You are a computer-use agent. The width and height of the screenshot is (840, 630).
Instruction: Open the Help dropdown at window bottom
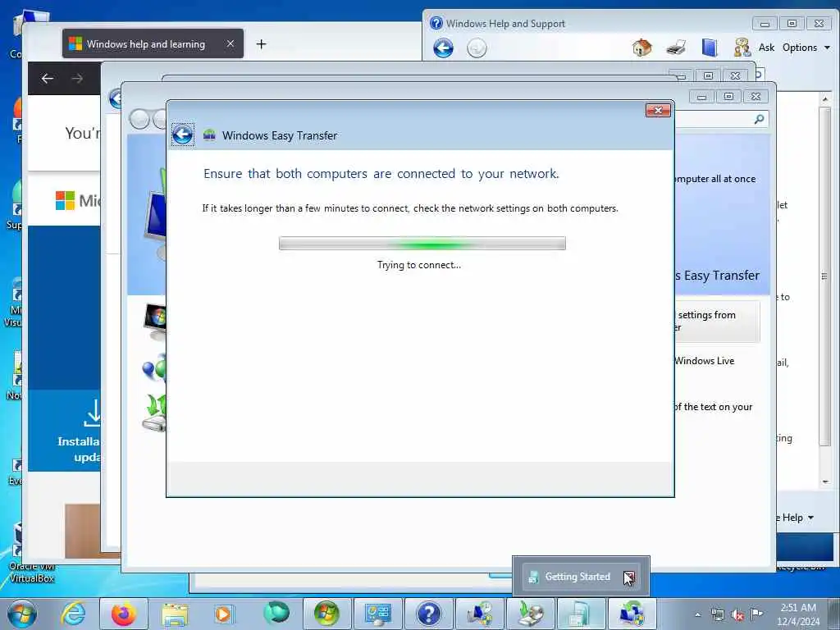(x=797, y=518)
